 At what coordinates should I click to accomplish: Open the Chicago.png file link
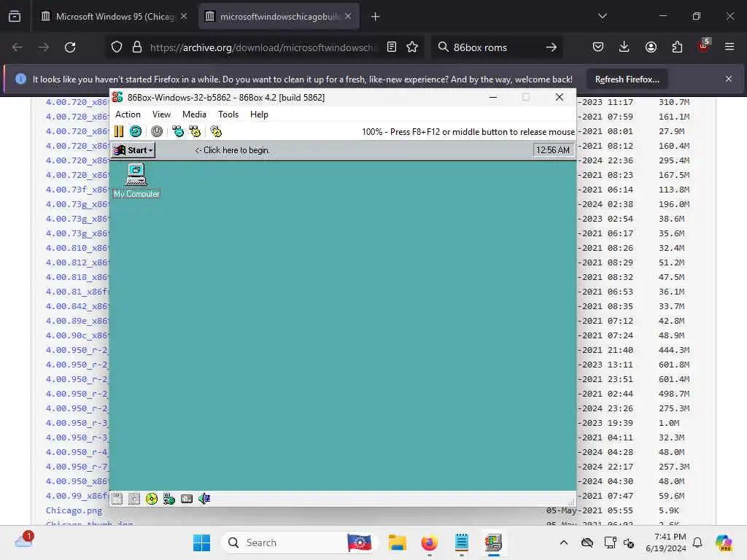[74, 510]
